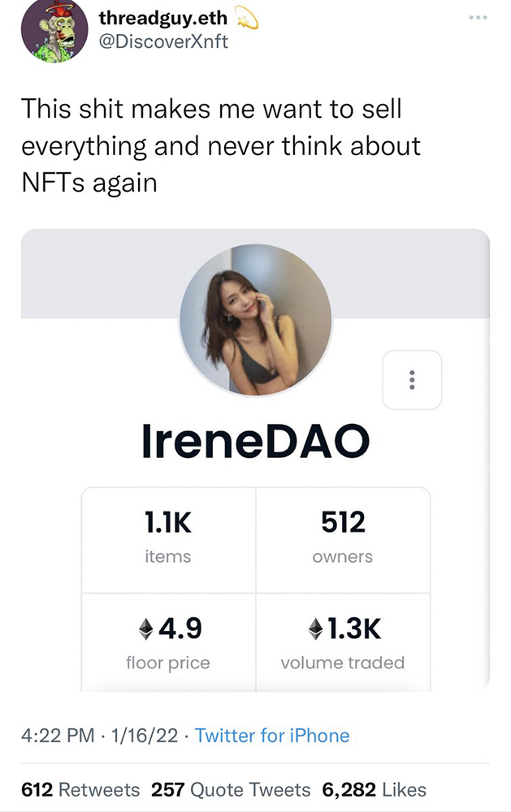View the 612 Retweets list

(80, 789)
